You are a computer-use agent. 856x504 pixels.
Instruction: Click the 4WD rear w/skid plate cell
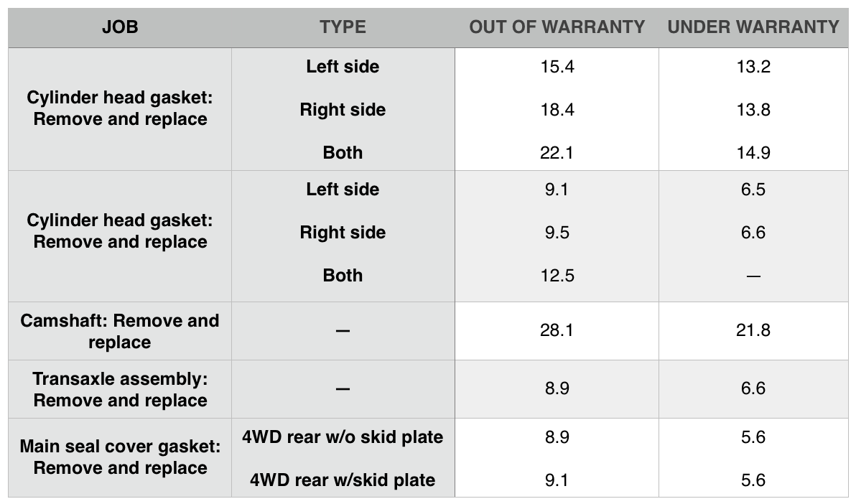pyautogui.click(x=343, y=479)
